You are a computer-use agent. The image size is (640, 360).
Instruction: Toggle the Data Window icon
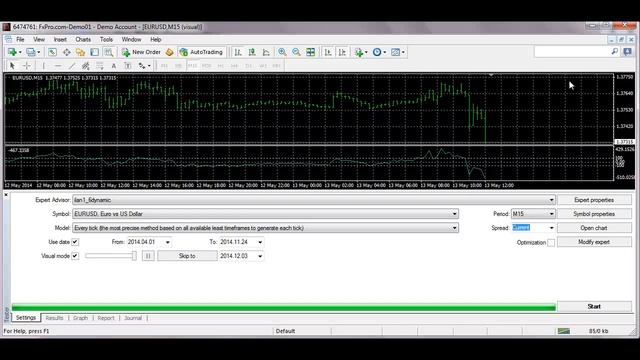point(66,52)
